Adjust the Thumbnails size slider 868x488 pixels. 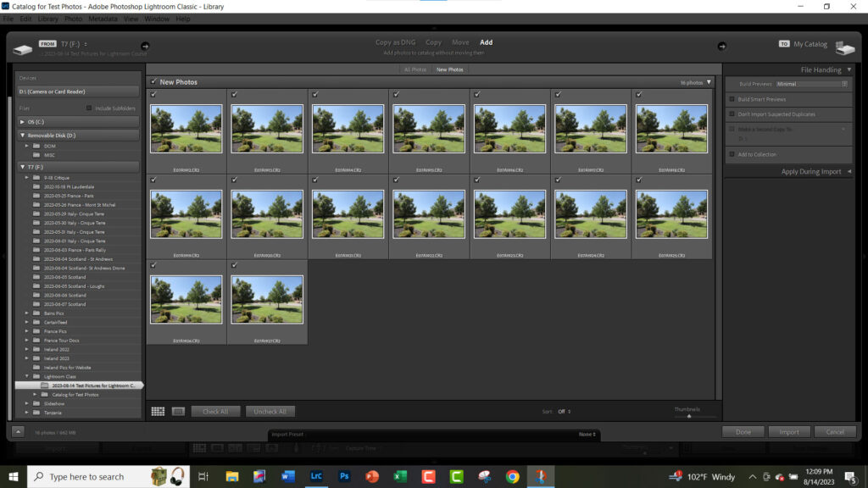point(688,416)
